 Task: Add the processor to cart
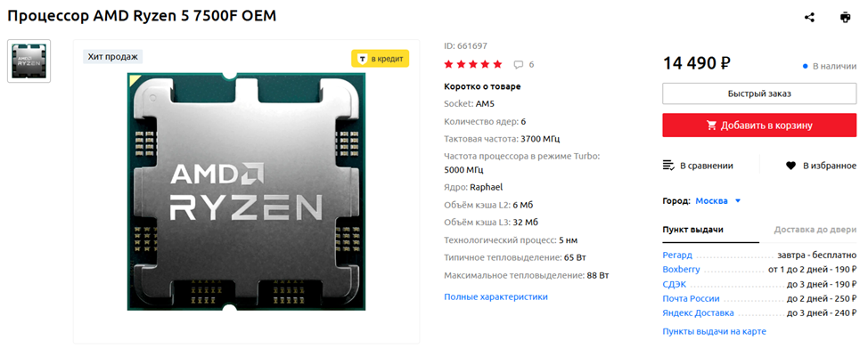pos(759,126)
